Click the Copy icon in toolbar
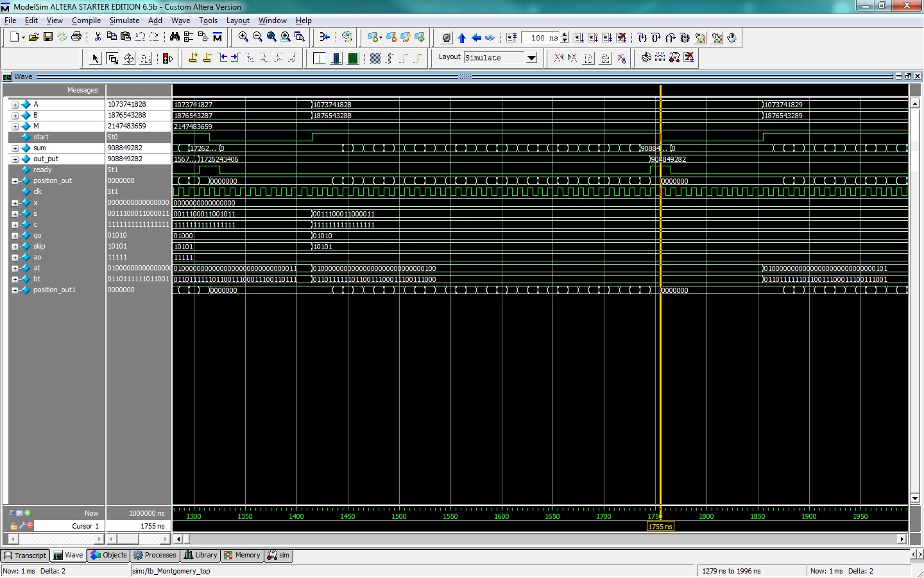This screenshot has width=924, height=578. (x=112, y=37)
